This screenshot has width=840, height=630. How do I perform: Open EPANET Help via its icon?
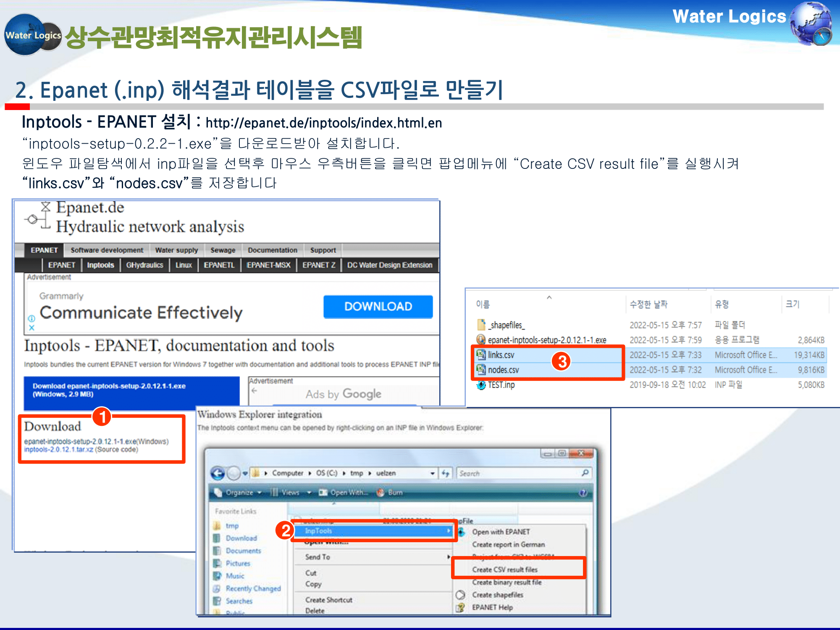coord(459,607)
